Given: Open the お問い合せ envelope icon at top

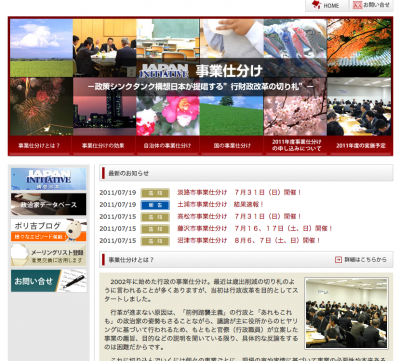Looking at the screenshot, I should point(371,5).
